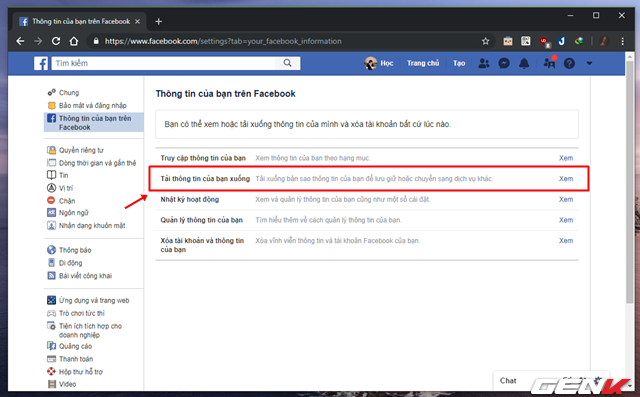Viewport: 640px width, 397px height.
Task: Click Xem for Quản lý thông tin của bạn
Action: tap(566, 220)
